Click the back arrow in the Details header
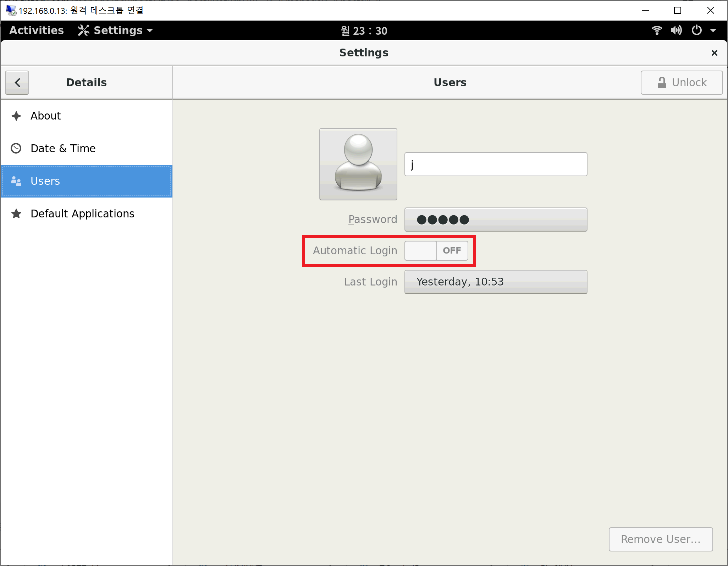 17,83
